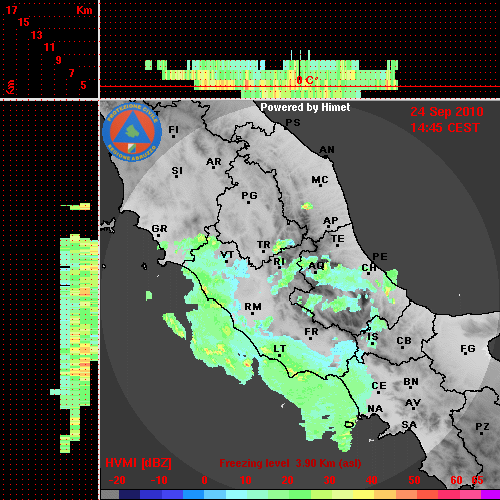Click the IS city label

pyautogui.click(x=373, y=337)
